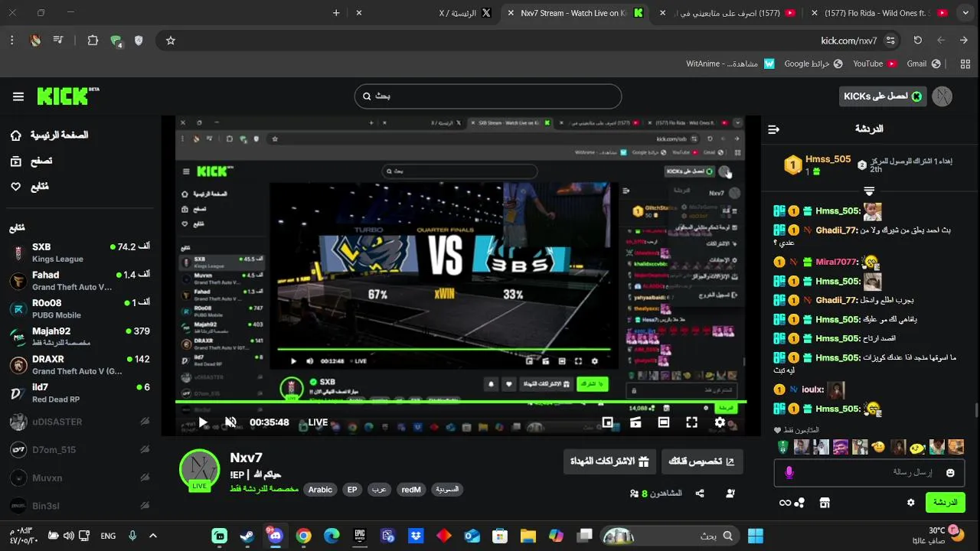This screenshot has height=551, width=980.
Task: Open a new browser tab
Action: (x=336, y=13)
